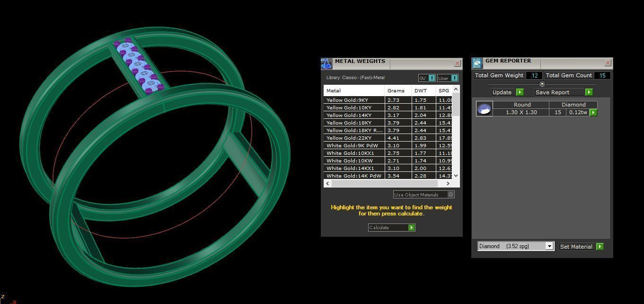Screen dimensions: 644x304
Task: Select the round diamond gem thumbnail
Action: [484, 109]
